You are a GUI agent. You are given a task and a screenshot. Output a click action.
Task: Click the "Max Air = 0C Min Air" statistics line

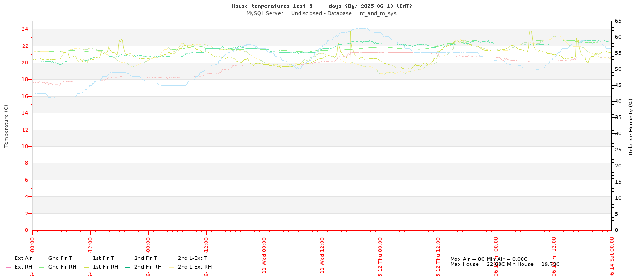click(x=489, y=259)
